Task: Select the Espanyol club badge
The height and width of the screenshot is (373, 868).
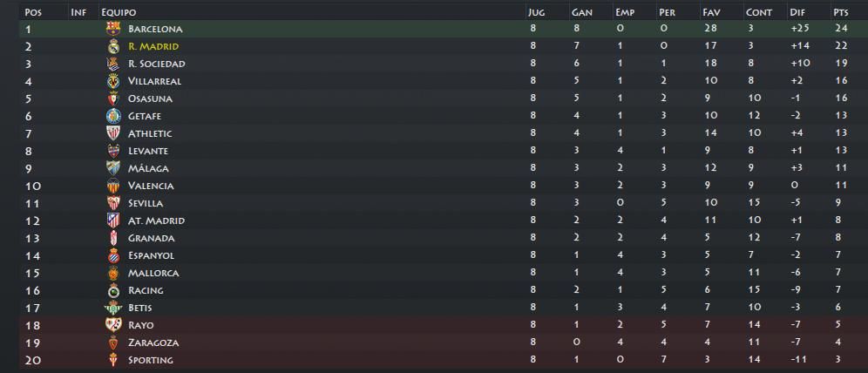Action: click(113, 255)
